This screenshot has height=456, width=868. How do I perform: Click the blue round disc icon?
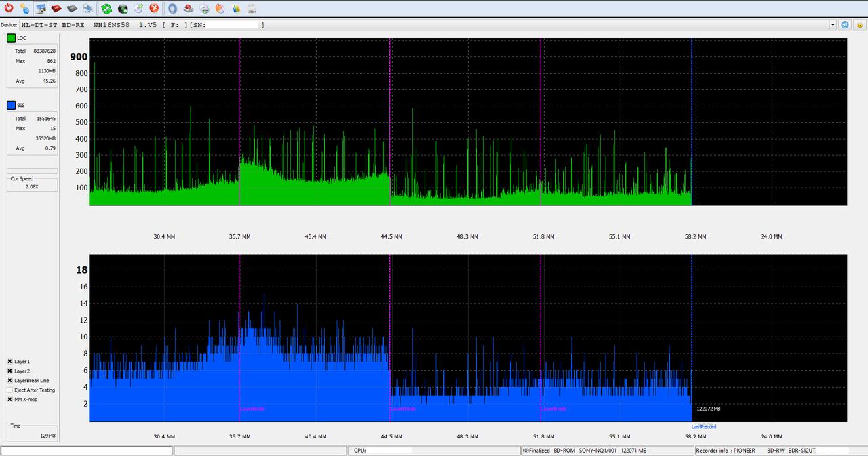pos(172,8)
